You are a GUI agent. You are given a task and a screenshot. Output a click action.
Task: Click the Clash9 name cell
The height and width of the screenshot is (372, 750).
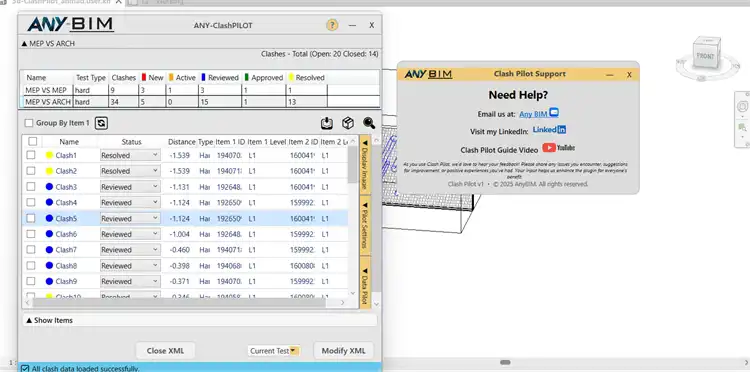(x=66, y=281)
